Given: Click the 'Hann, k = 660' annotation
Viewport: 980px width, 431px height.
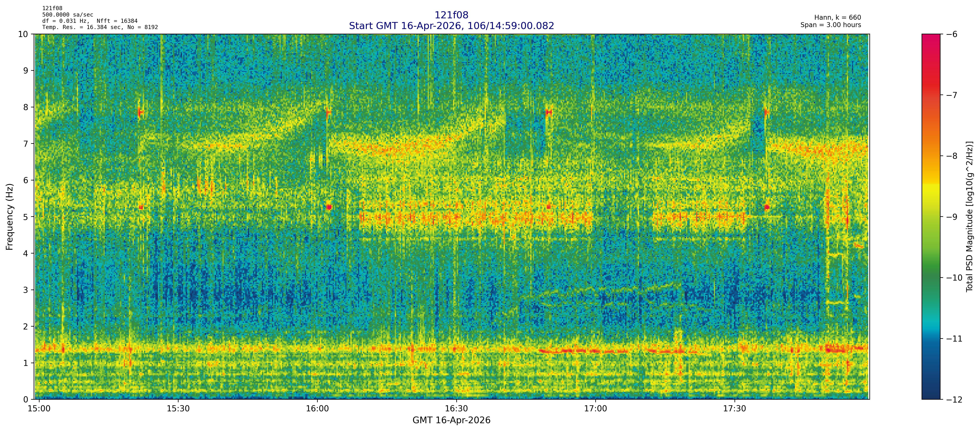Looking at the screenshot, I should [837, 18].
